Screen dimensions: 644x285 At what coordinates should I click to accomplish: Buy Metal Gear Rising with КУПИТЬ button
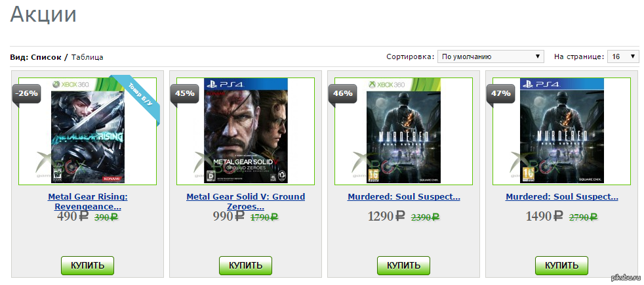[87, 265]
